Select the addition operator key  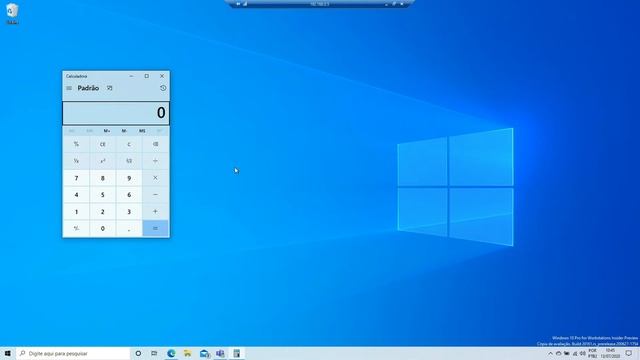[x=155, y=211]
